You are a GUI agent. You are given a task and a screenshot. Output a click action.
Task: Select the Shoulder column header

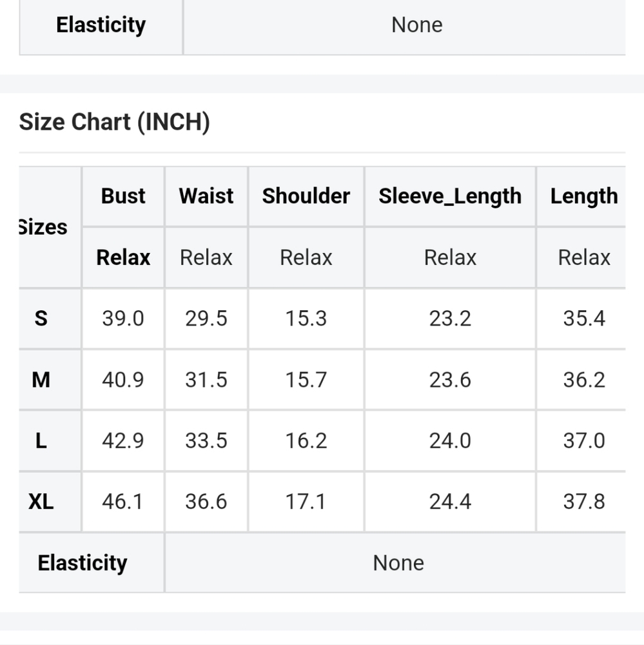306,196
